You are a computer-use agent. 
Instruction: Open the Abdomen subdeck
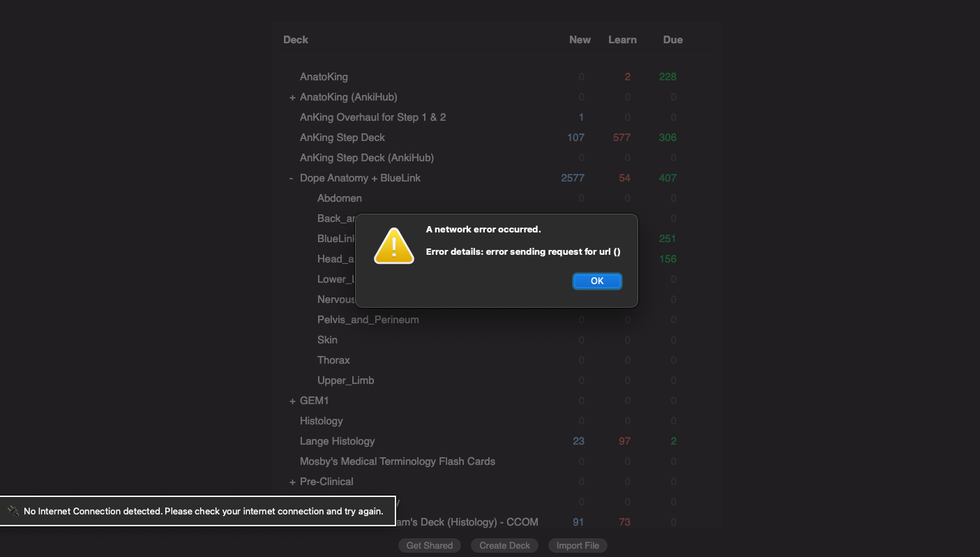click(339, 198)
